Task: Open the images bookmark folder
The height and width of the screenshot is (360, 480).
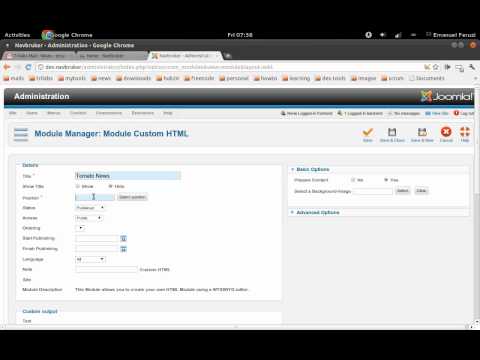Action: click(364, 78)
